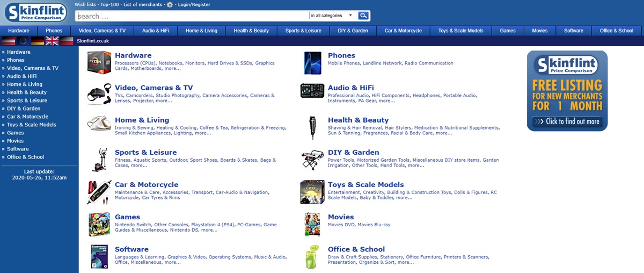644x273 pixels.
Task: Click the Sports & Leisure exercise bike icon
Action: [99, 159]
